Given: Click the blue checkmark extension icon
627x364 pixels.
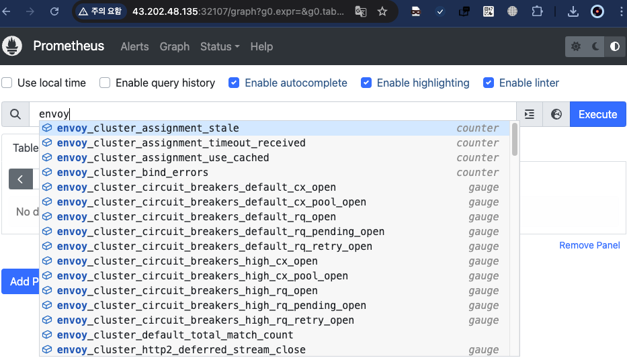Looking at the screenshot, I should tap(440, 11).
